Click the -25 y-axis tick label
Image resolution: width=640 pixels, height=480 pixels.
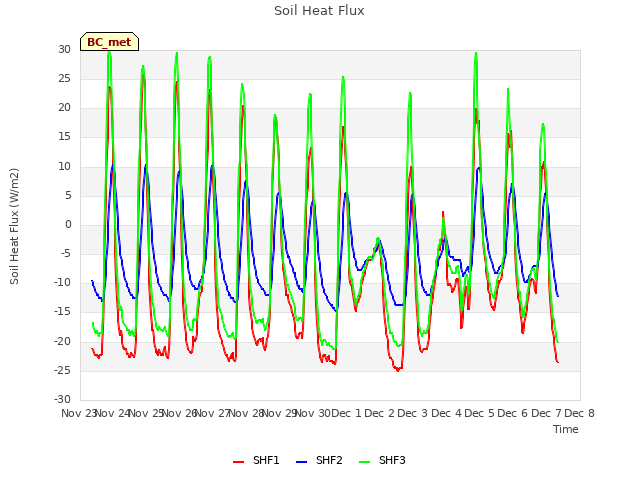[x=62, y=371]
